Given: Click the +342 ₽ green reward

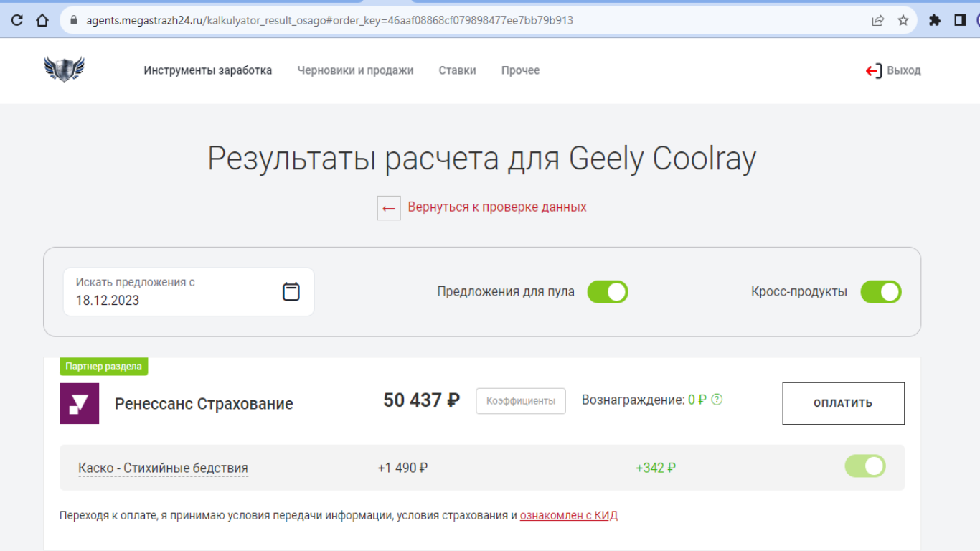Looking at the screenshot, I should [656, 468].
